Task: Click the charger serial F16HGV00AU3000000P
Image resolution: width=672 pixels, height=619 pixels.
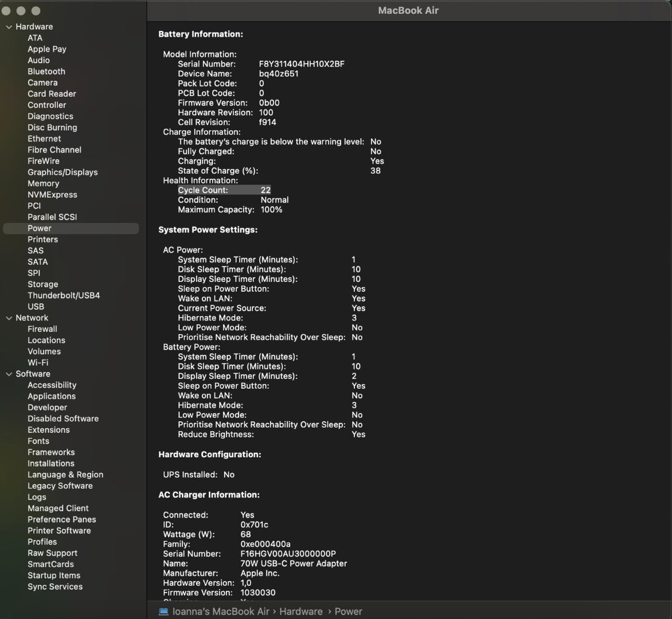Action: (288, 554)
